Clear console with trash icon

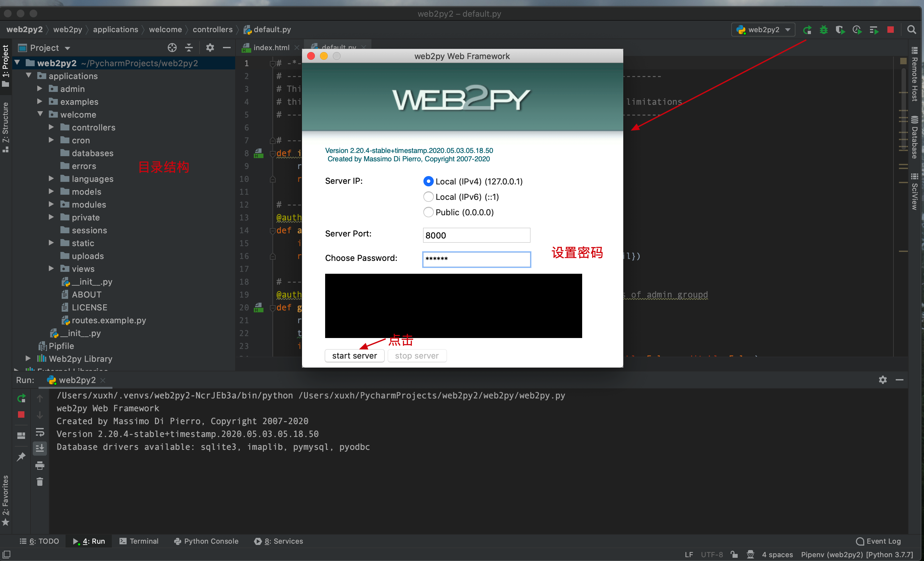tap(40, 482)
